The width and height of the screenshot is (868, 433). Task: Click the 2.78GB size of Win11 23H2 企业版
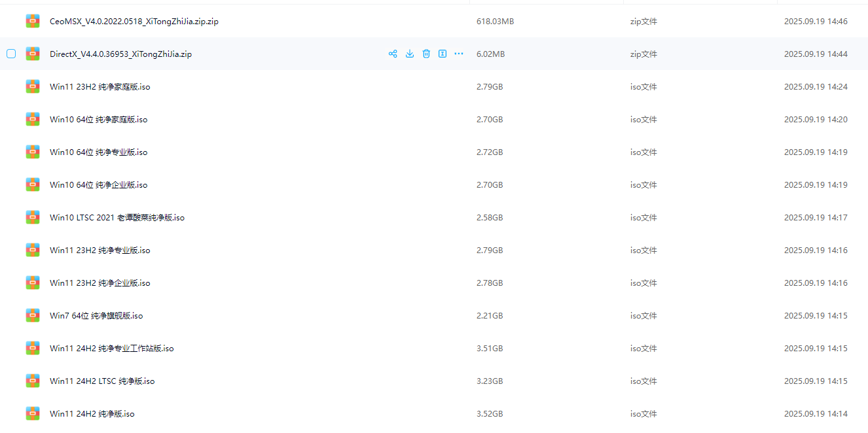coord(490,283)
